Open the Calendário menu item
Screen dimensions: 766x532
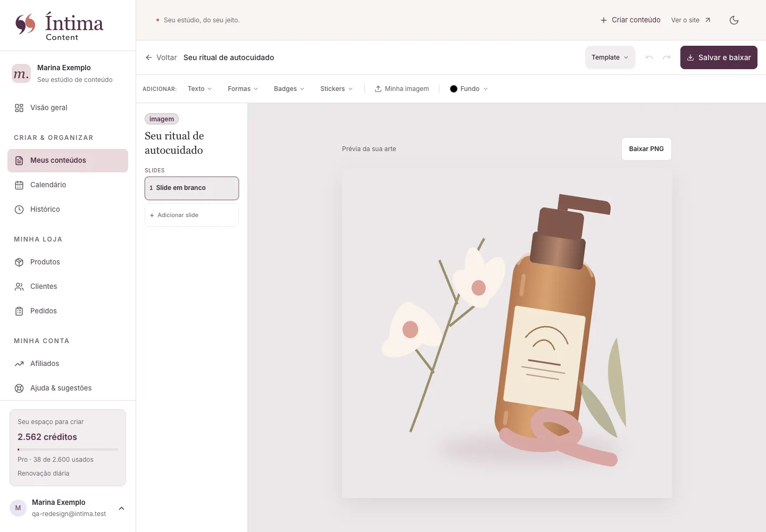68,185
